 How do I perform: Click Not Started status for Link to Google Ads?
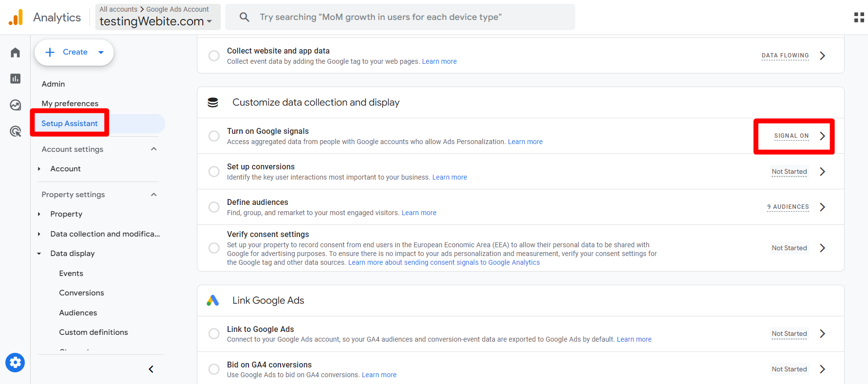[x=789, y=333]
